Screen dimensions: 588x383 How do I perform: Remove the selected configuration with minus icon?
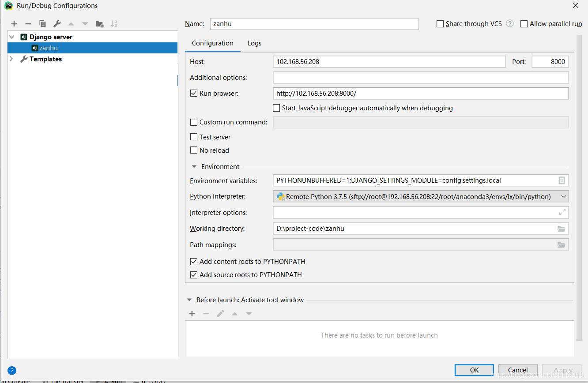point(28,24)
